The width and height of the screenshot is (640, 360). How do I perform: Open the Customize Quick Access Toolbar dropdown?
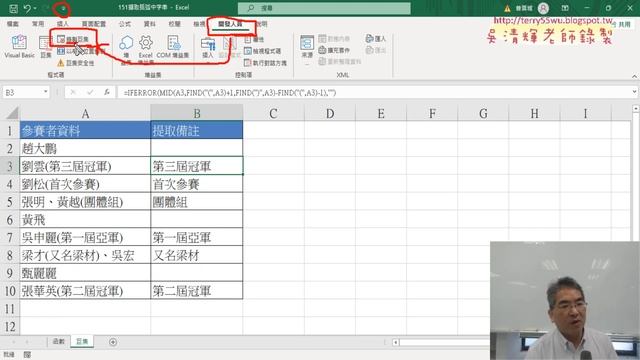tap(63, 8)
